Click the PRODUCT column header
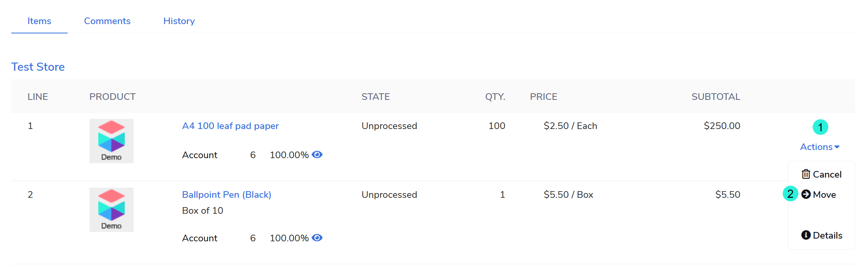 [112, 97]
